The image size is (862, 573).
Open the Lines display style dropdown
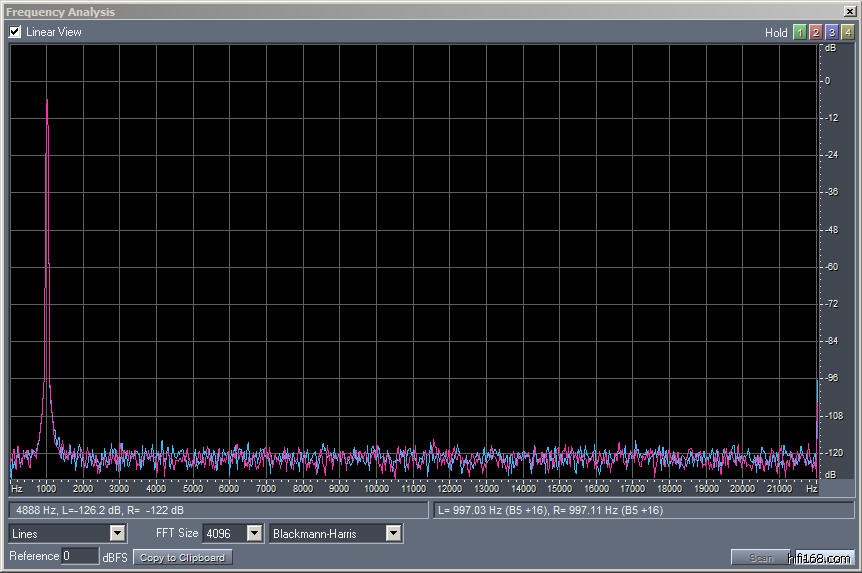(x=117, y=534)
